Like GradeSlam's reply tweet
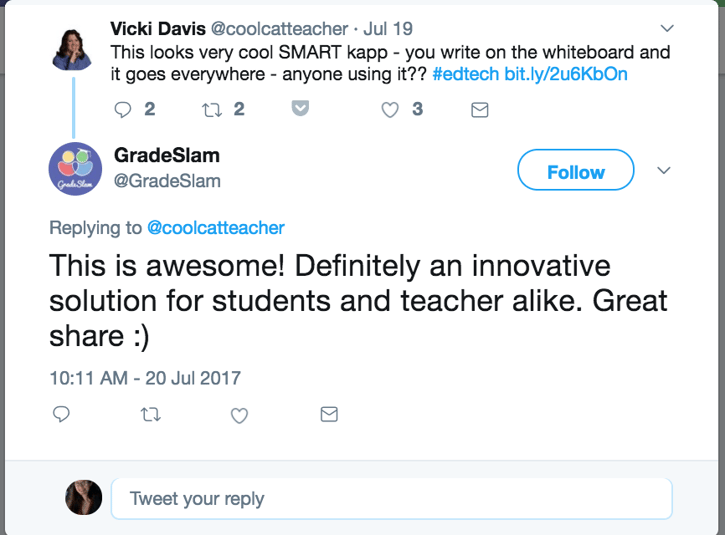The image size is (725, 535). click(x=239, y=414)
